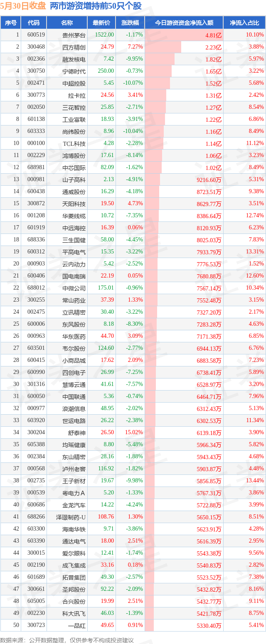The width and height of the screenshot is (266, 644).
Task: Select stock code 300468
Action: point(36,47)
